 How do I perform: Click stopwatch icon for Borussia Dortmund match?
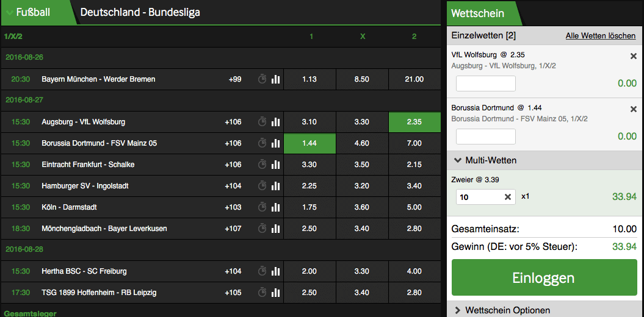(x=262, y=143)
